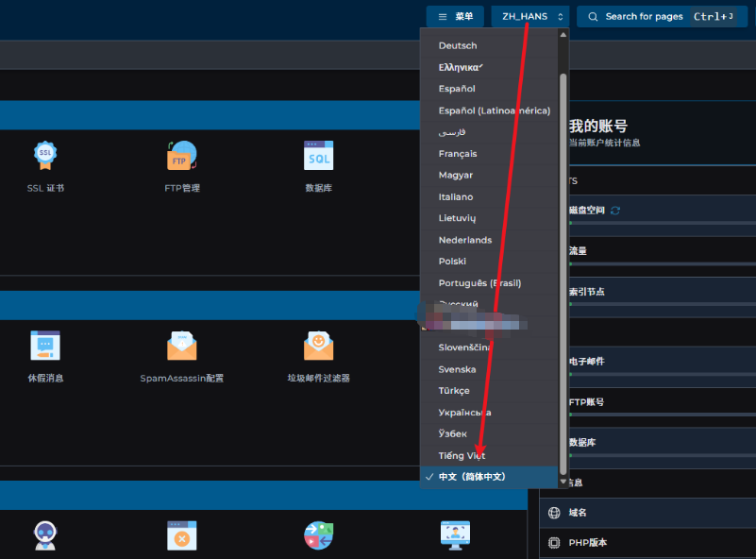The width and height of the screenshot is (756, 559).
Task: Click the globe icon next to 域名
Action: click(554, 513)
